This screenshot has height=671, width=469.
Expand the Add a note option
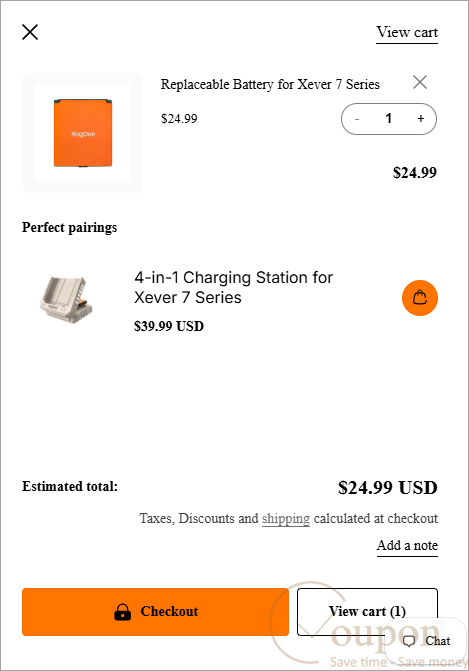click(407, 546)
